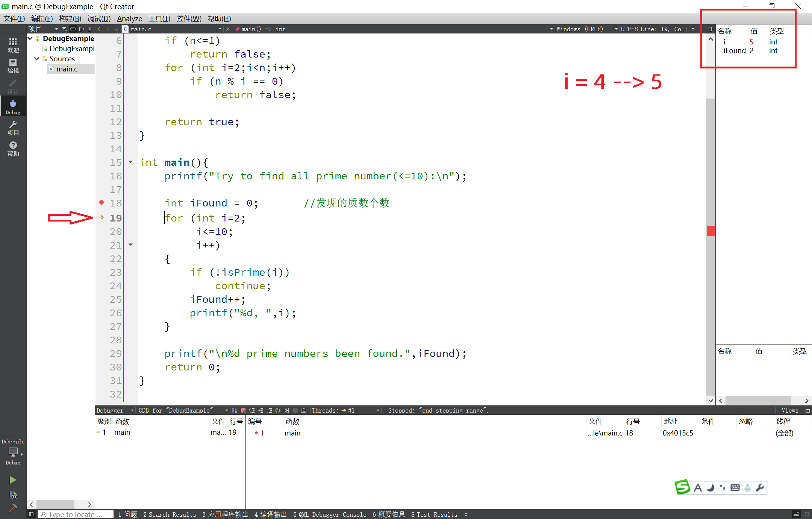The height and width of the screenshot is (519, 812).
Task: Stop the debugger with the red icon
Action: tap(243, 410)
